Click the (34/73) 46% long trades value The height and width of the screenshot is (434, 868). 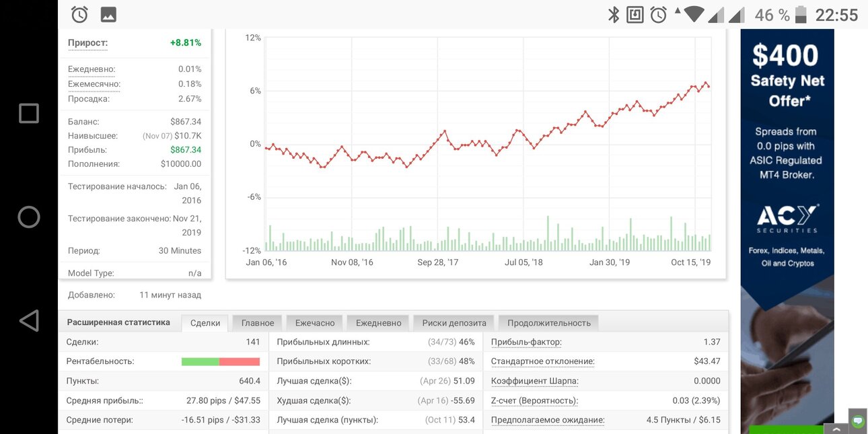451,342
